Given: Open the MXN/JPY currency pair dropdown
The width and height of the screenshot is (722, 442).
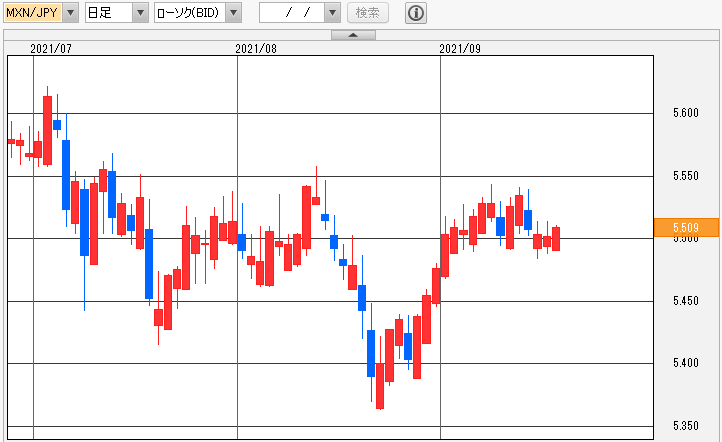Looking at the screenshot, I should click(70, 12).
